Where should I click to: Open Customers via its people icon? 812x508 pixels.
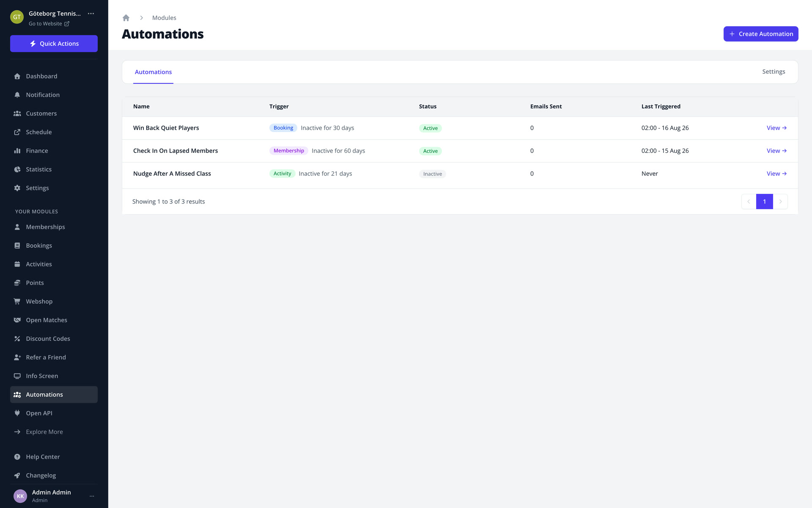pyautogui.click(x=17, y=113)
